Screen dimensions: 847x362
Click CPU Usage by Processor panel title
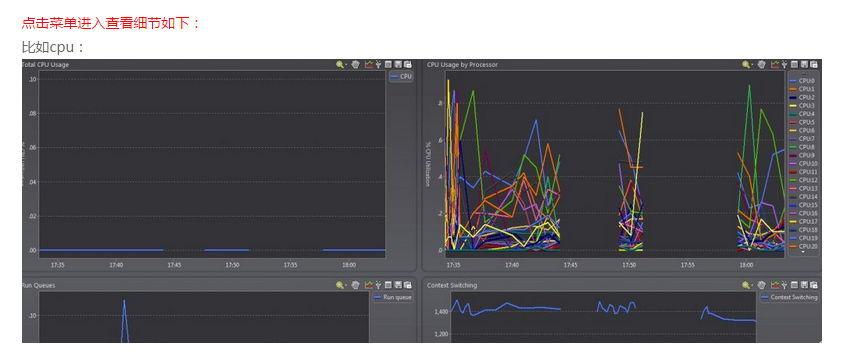point(462,64)
